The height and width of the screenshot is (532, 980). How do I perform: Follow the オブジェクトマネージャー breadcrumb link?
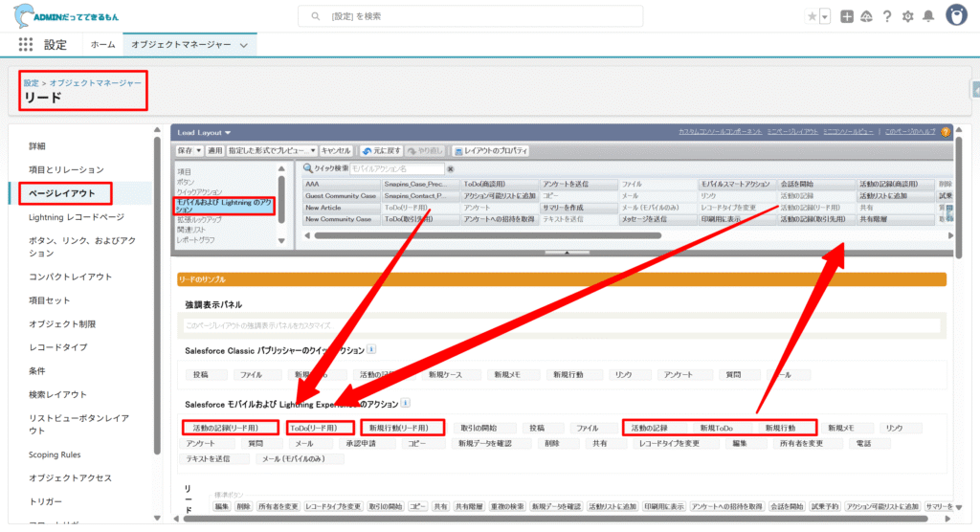(x=96, y=82)
